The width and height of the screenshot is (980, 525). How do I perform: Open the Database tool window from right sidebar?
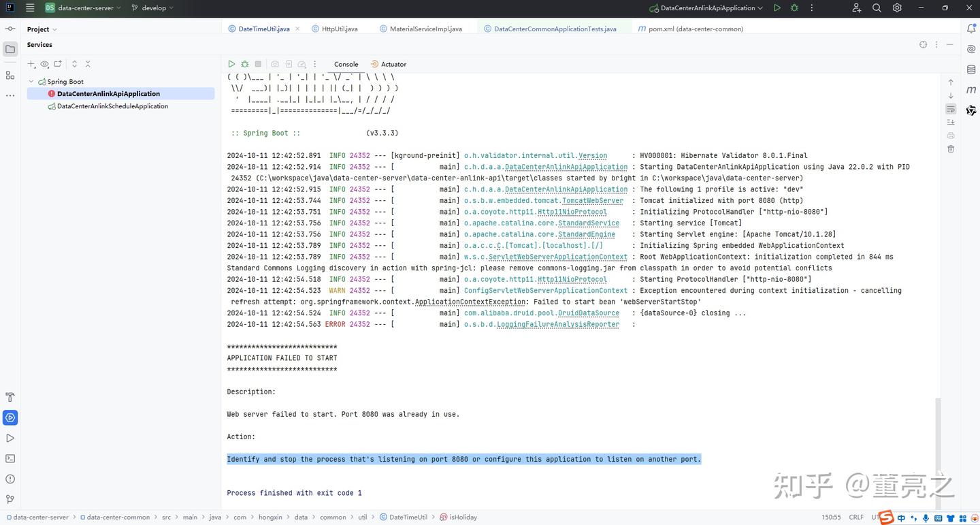(971, 69)
